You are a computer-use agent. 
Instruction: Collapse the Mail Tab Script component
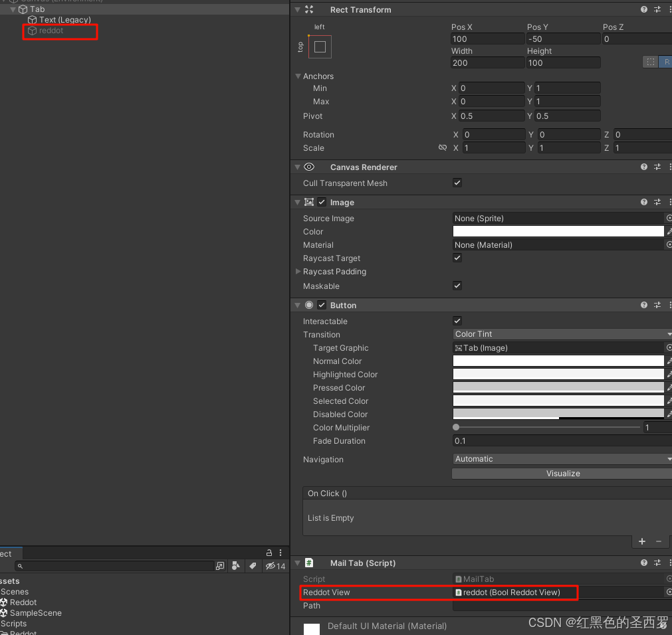click(x=297, y=563)
